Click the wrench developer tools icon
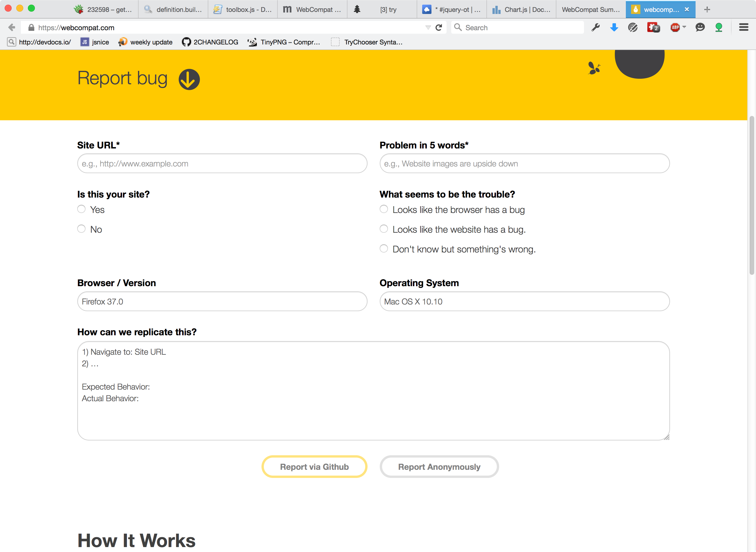Image resolution: width=756 pixels, height=552 pixels. click(595, 27)
